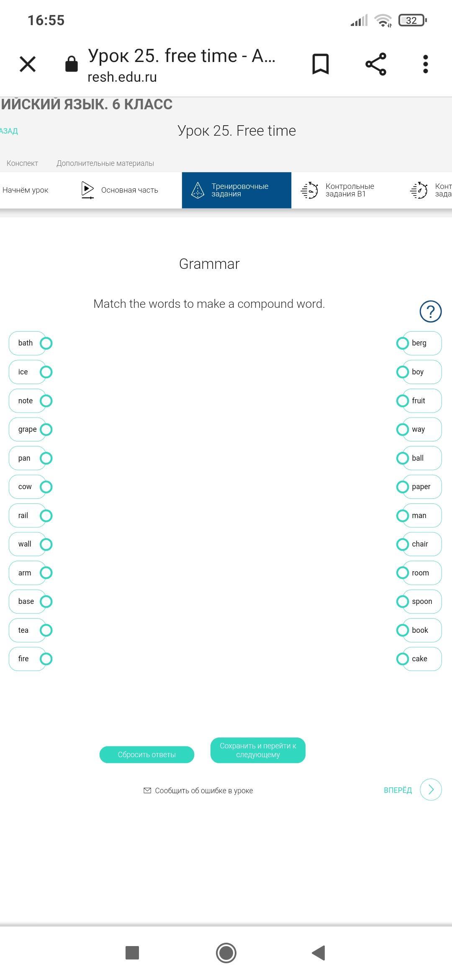Select the connector circle next to 'bath'

pos(46,343)
